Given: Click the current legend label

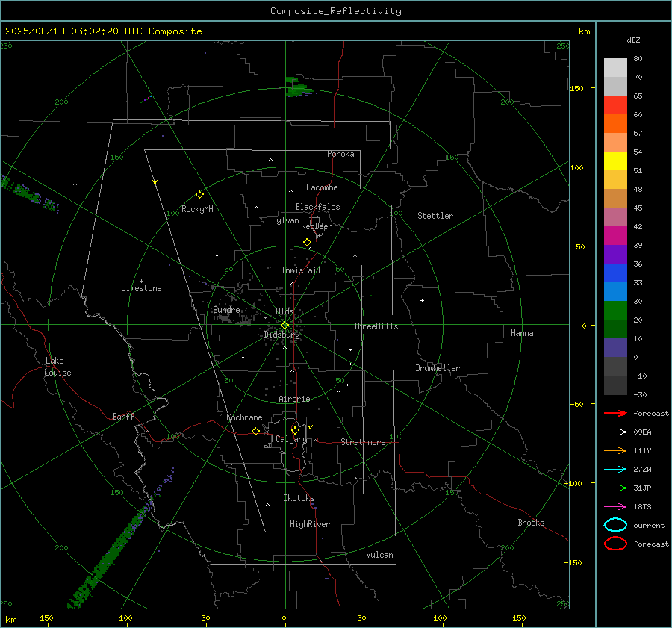Looking at the screenshot, I should [649, 526].
